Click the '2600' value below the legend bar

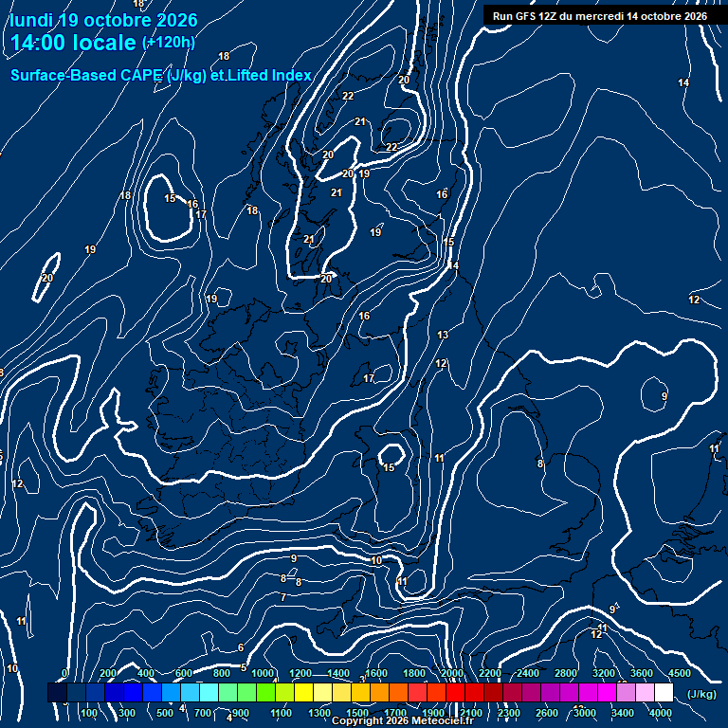click(x=546, y=713)
